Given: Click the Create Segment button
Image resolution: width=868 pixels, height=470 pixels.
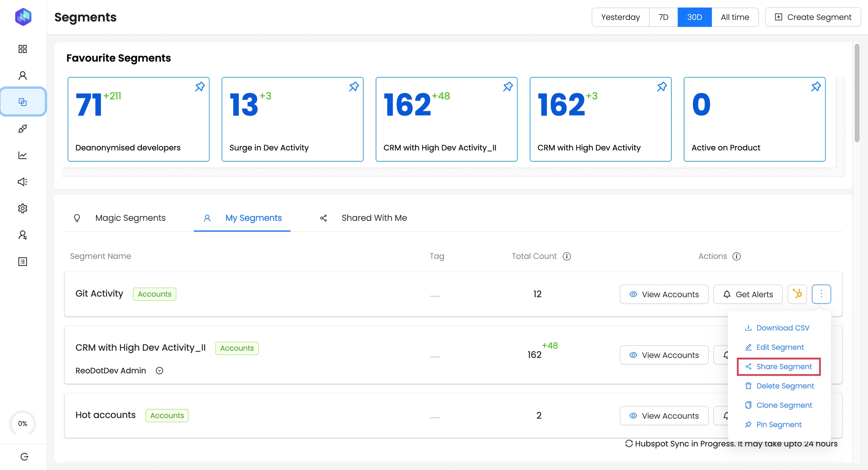Looking at the screenshot, I should (813, 17).
